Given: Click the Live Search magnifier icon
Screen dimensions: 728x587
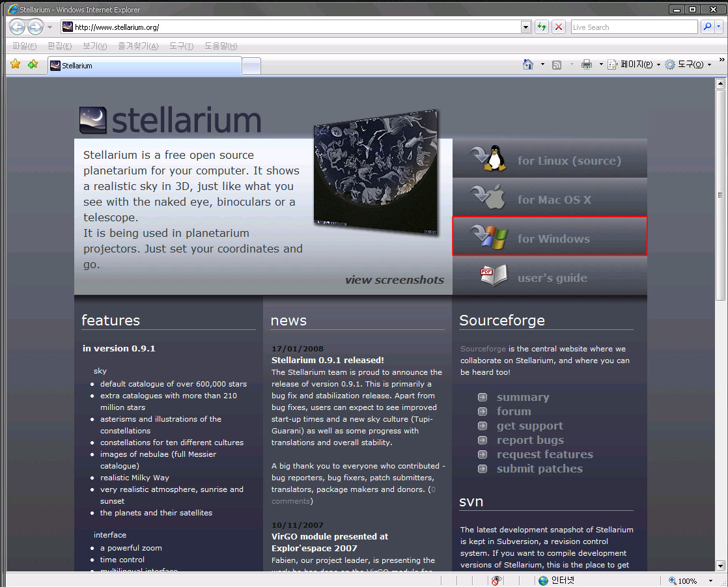Looking at the screenshot, I should tap(707, 27).
